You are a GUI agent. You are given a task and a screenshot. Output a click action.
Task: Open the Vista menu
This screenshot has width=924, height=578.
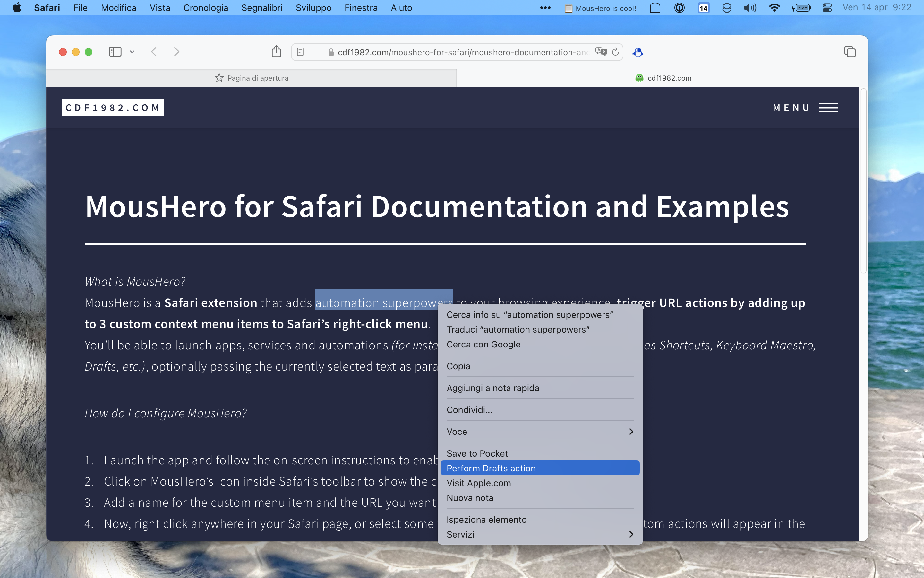point(160,8)
